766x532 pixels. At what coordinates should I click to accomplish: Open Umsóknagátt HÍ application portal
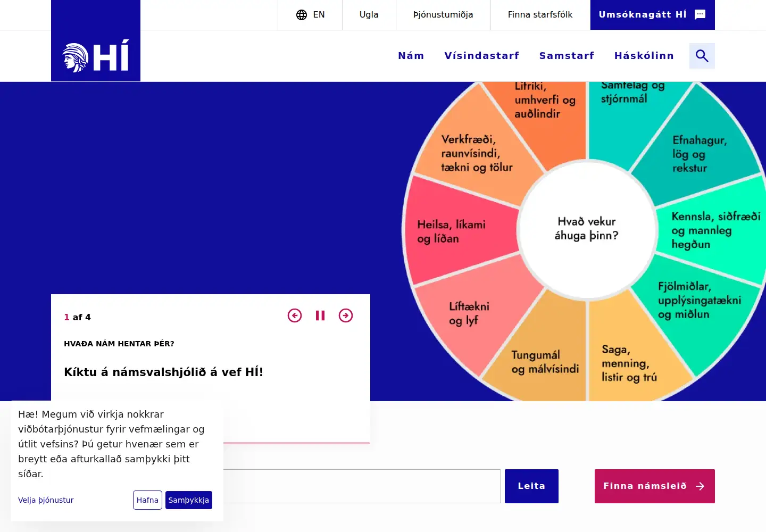click(x=653, y=15)
